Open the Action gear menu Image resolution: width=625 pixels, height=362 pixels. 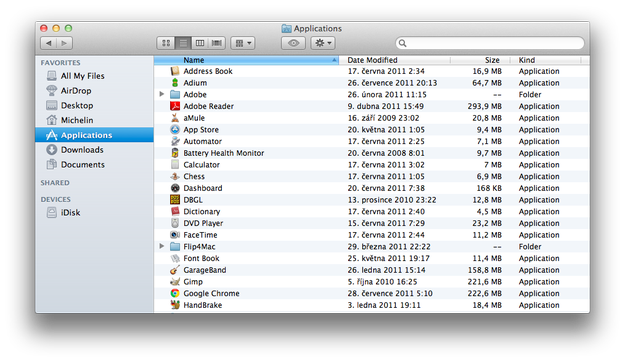point(323,43)
